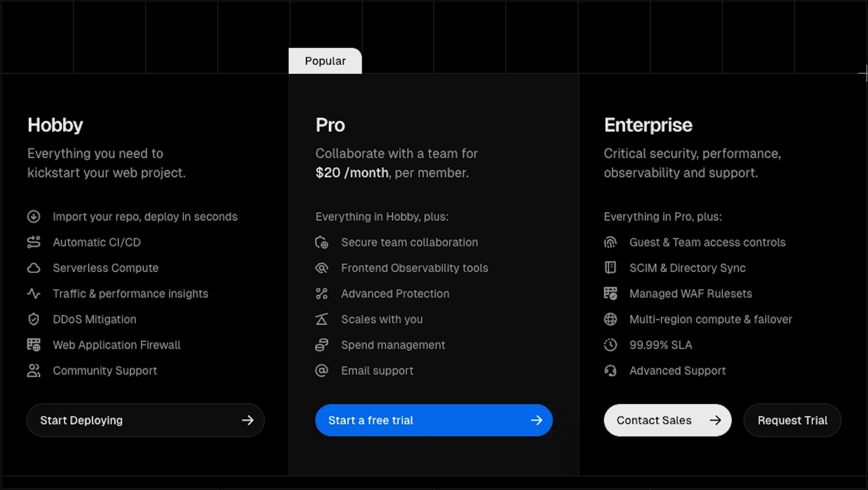Click the Advanced Support headset icon

[x=611, y=370]
